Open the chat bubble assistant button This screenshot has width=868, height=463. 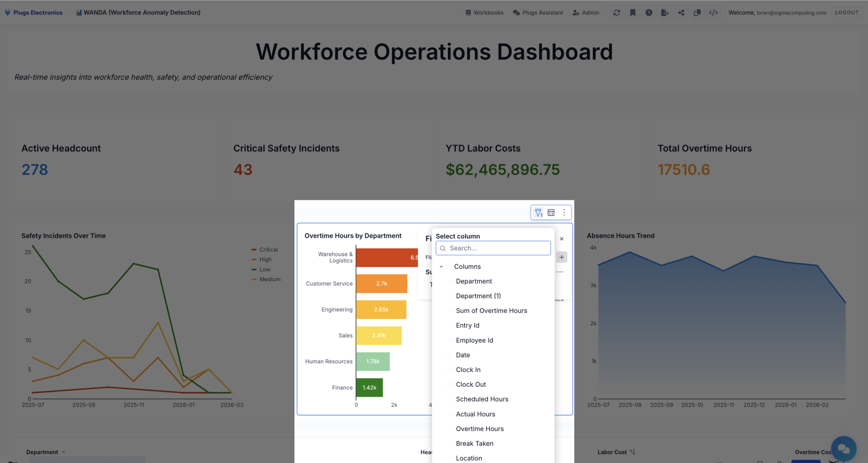pos(843,449)
